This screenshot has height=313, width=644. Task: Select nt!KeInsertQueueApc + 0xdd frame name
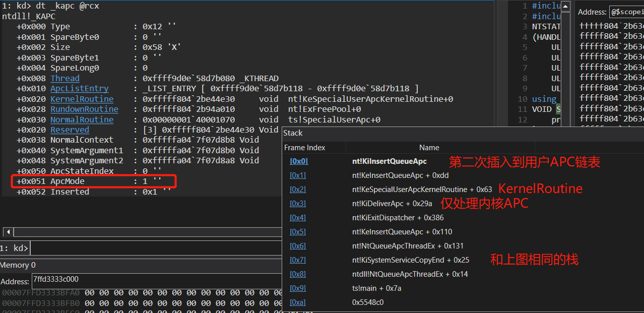pyautogui.click(x=400, y=175)
